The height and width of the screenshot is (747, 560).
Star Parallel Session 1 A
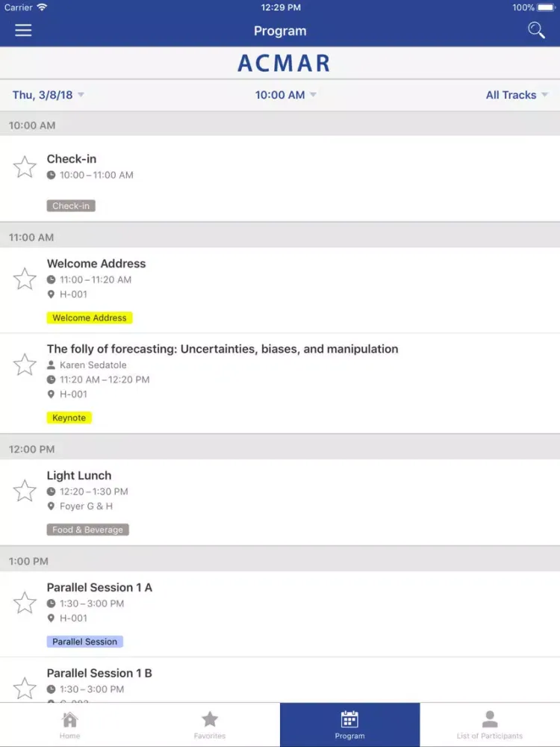25,603
